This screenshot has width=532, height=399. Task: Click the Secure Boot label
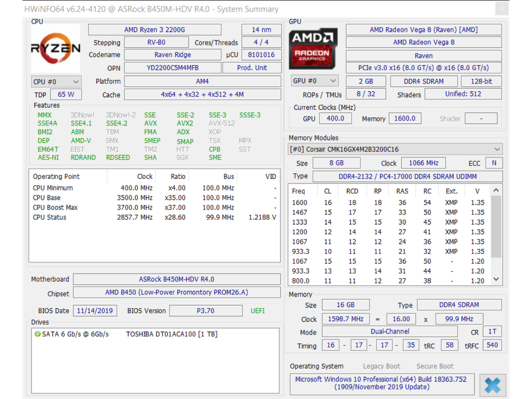point(435,367)
